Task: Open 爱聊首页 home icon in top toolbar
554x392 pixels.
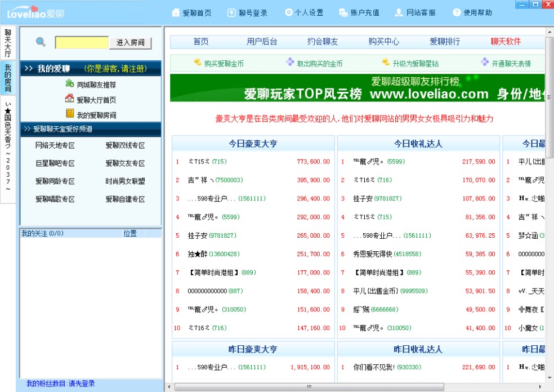Action: click(x=175, y=12)
